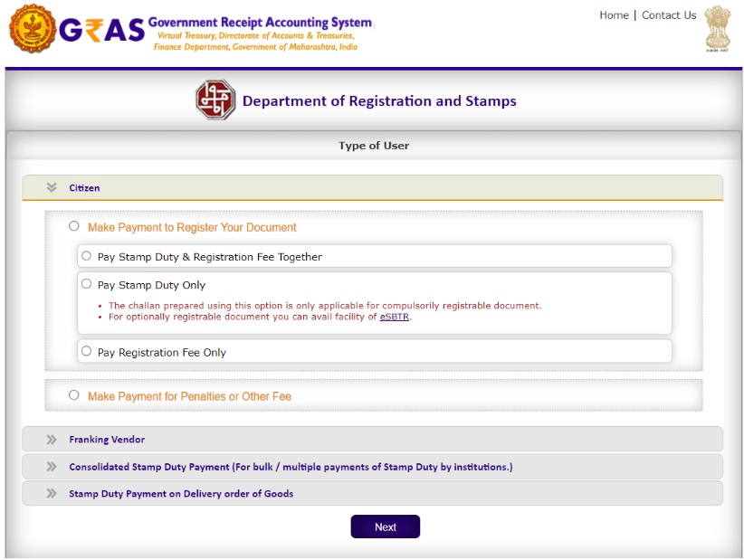The height and width of the screenshot is (560, 744).
Task: Click the Maharashtra government emblem logo
Action: pos(32,28)
